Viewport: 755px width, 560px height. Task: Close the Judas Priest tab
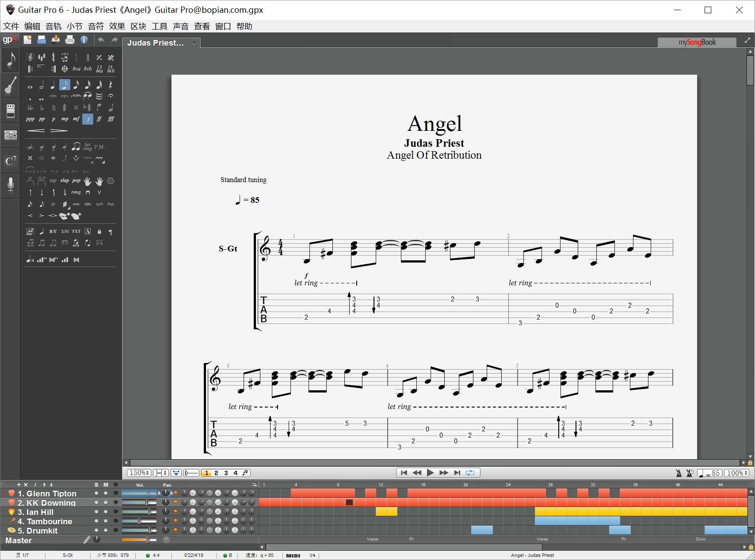(x=194, y=43)
